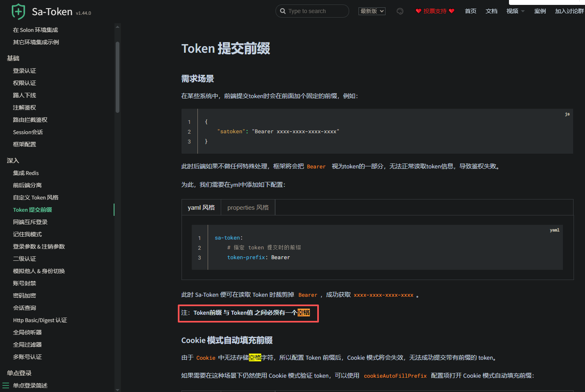The height and width of the screenshot is (392, 585).
Task: Click the 'Token 提交前缀' page heading
Action: click(x=226, y=48)
